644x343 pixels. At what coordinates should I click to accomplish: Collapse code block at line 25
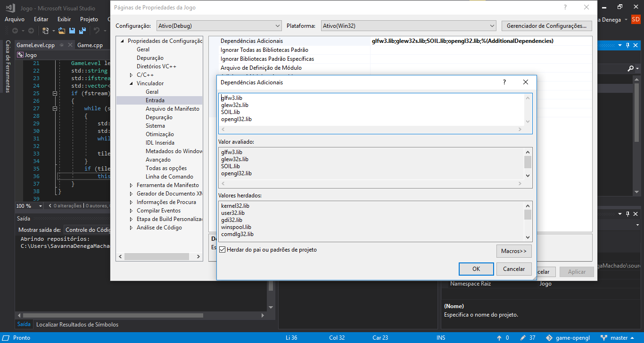coord(55,93)
